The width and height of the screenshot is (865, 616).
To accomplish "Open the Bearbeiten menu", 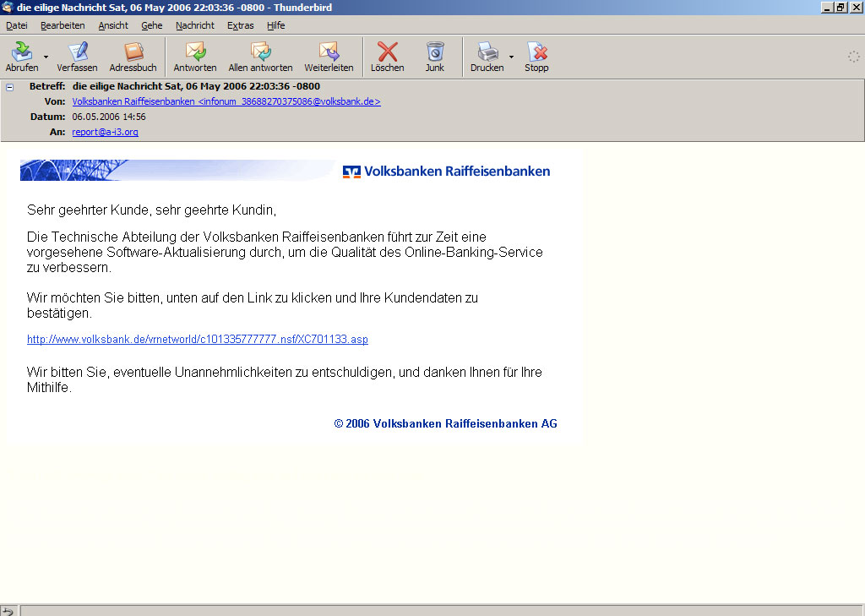I will pyautogui.click(x=63, y=25).
